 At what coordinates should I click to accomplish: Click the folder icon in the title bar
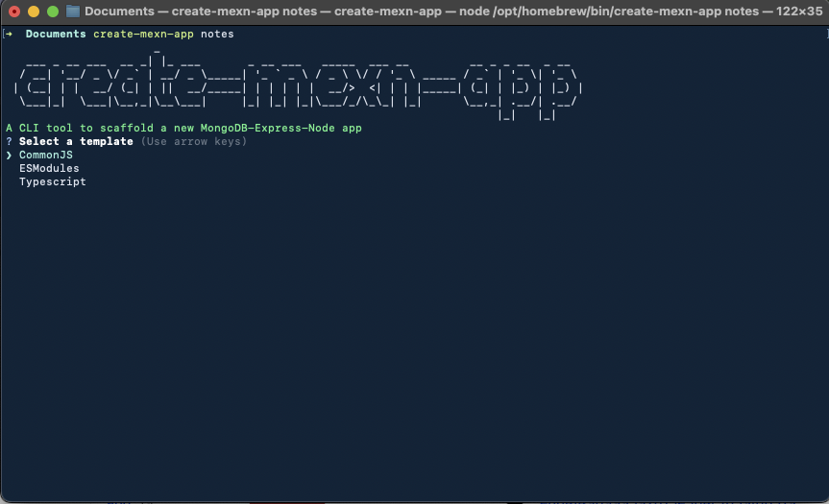pos(72,12)
